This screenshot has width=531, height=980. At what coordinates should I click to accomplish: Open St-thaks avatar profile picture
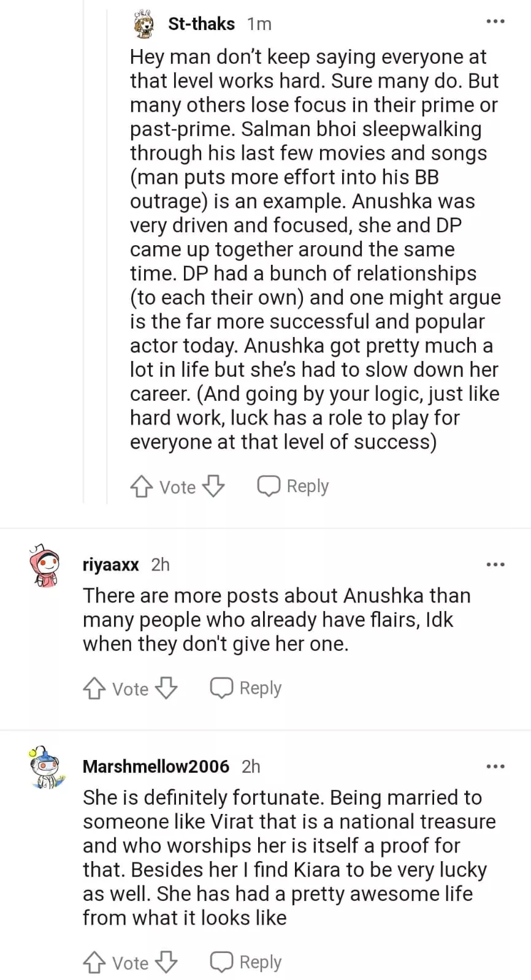pyautogui.click(x=143, y=25)
